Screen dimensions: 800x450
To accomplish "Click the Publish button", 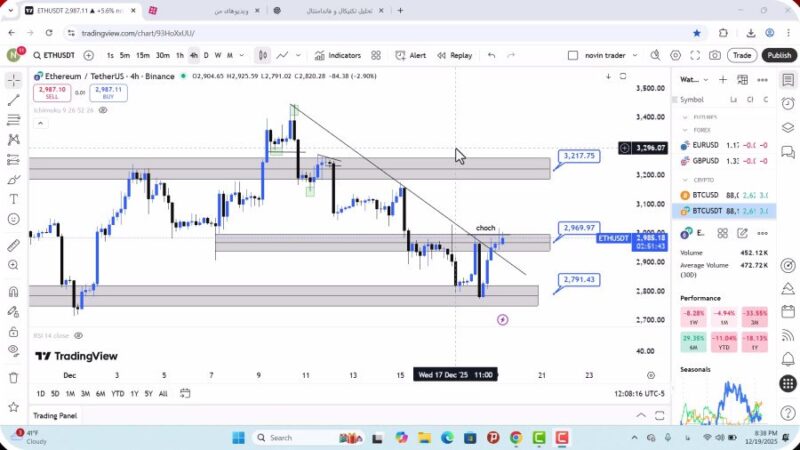I will coord(778,56).
